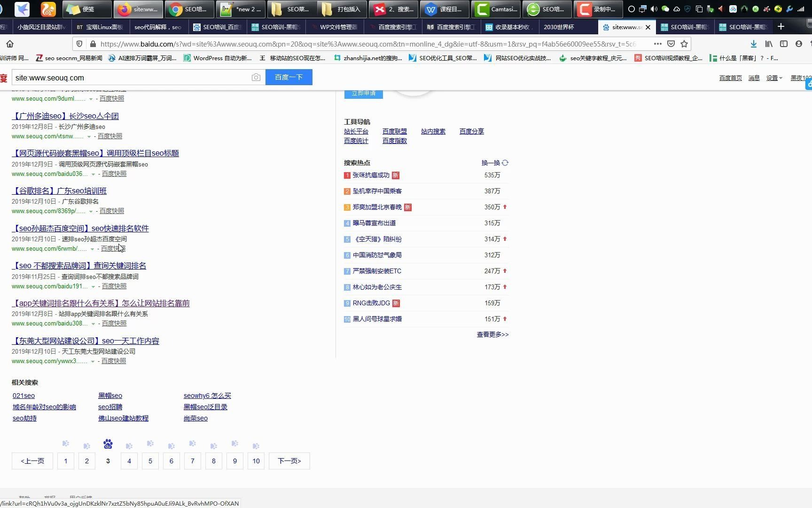Expand dropdown arrow beside www.seouq.com/ywwx3 result
The image size is (812, 508).
(x=93, y=361)
